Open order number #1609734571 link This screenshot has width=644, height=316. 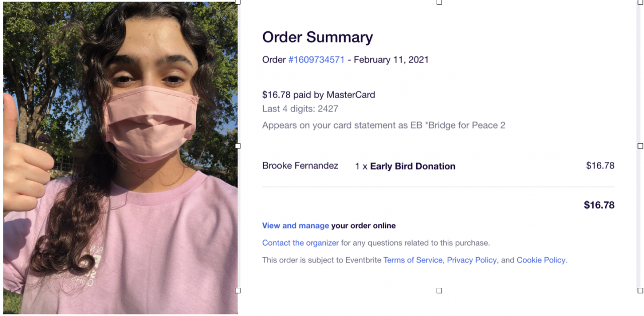click(316, 60)
